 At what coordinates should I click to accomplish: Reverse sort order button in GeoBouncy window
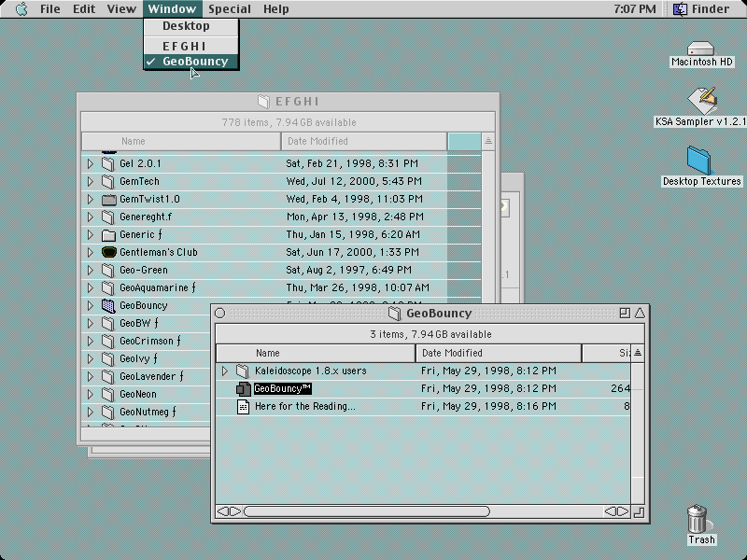[638, 354]
